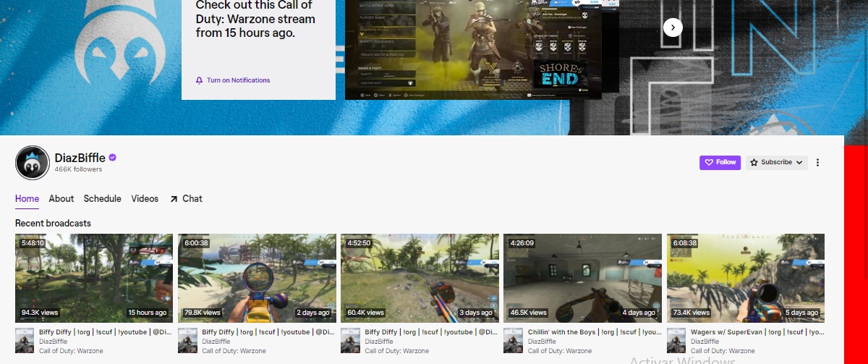This screenshot has height=364, width=868.
Task: Click the 5 days ago label
Action: [801, 313]
